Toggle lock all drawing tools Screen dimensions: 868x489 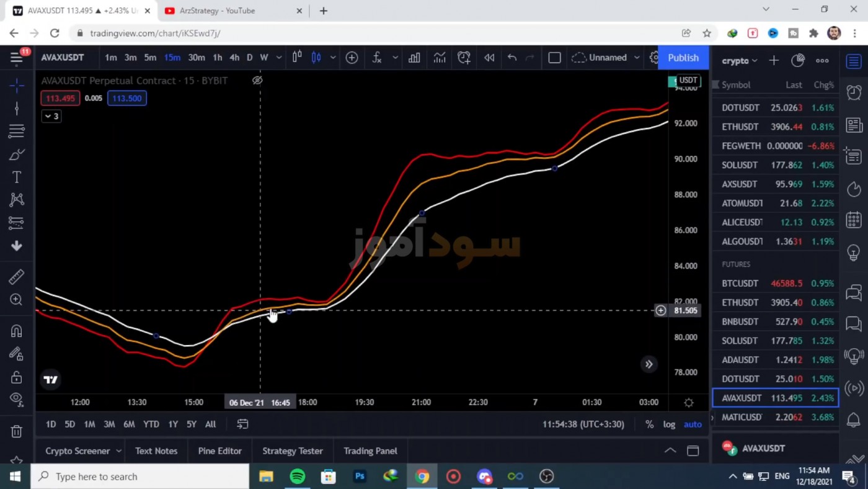click(x=17, y=377)
